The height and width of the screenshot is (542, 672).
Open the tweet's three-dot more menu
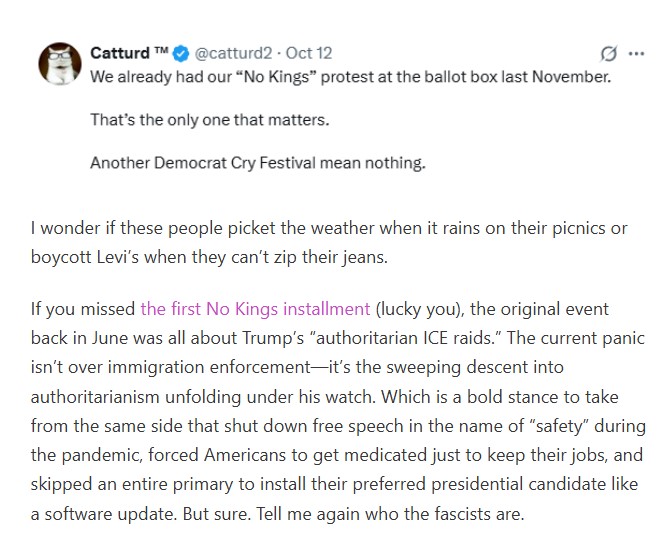tap(634, 55)
